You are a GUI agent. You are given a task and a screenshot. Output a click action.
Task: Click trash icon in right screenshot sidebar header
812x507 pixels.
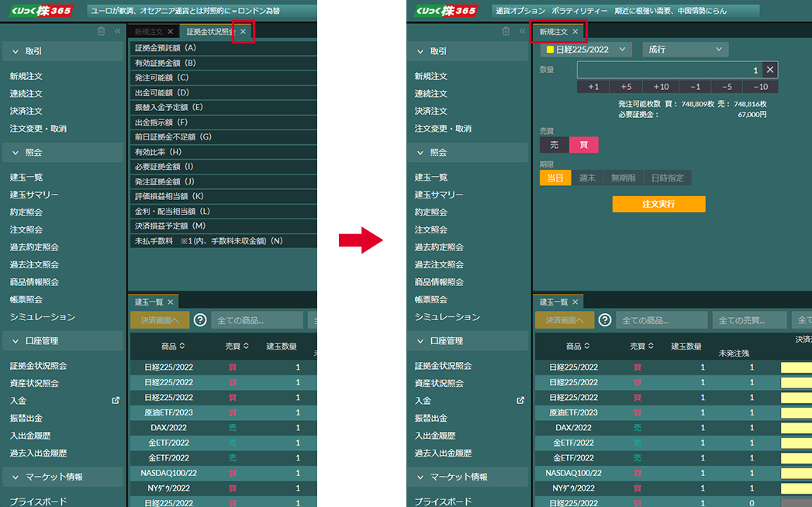point(506,32)
